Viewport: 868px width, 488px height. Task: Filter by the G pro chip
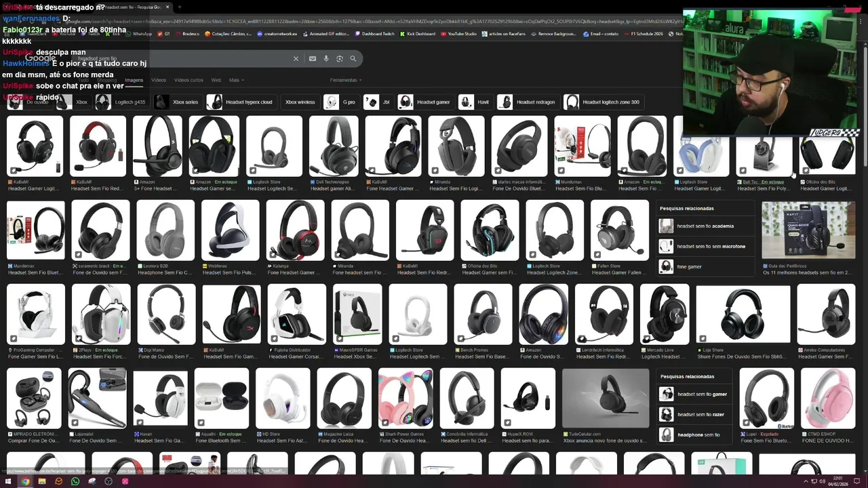click(x=340, y=102)
